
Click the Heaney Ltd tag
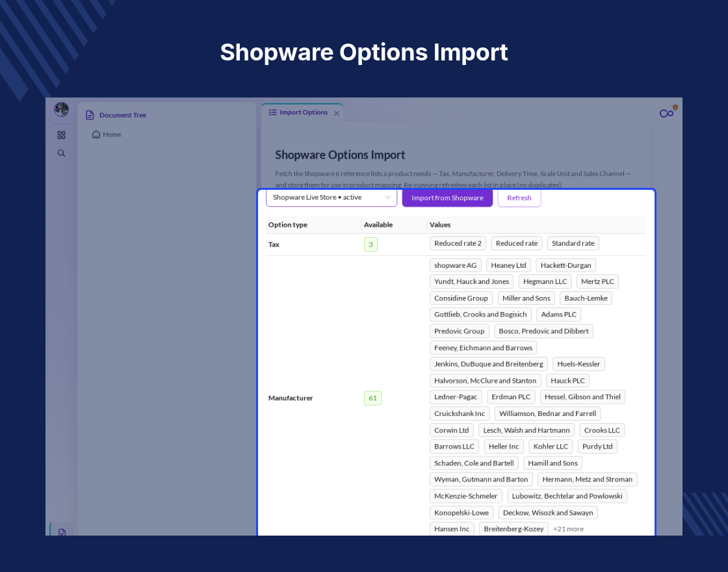[508, 265]
